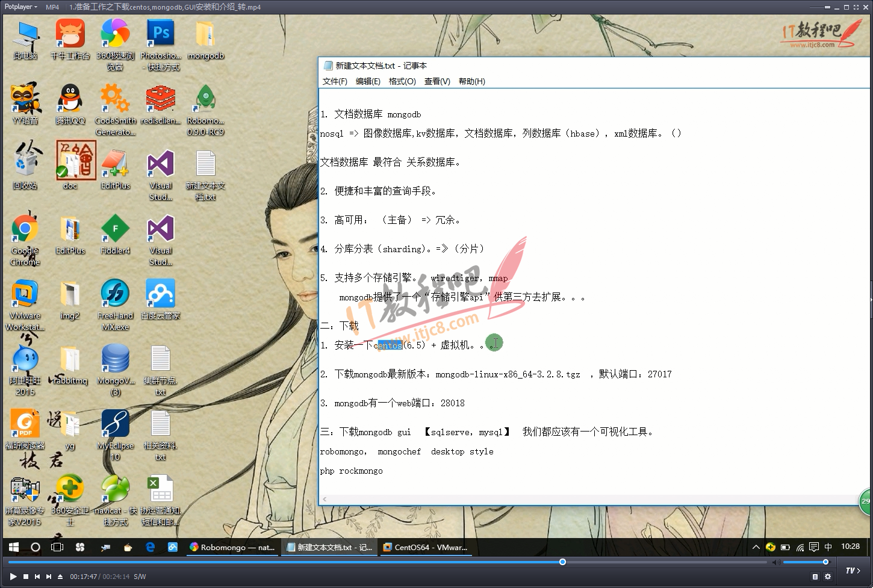The height and width of the screenshot is (588, 873).
Task: Open the 格式(O) menu in Notepad
Action: pyautogui.click(x=402, y=81)
